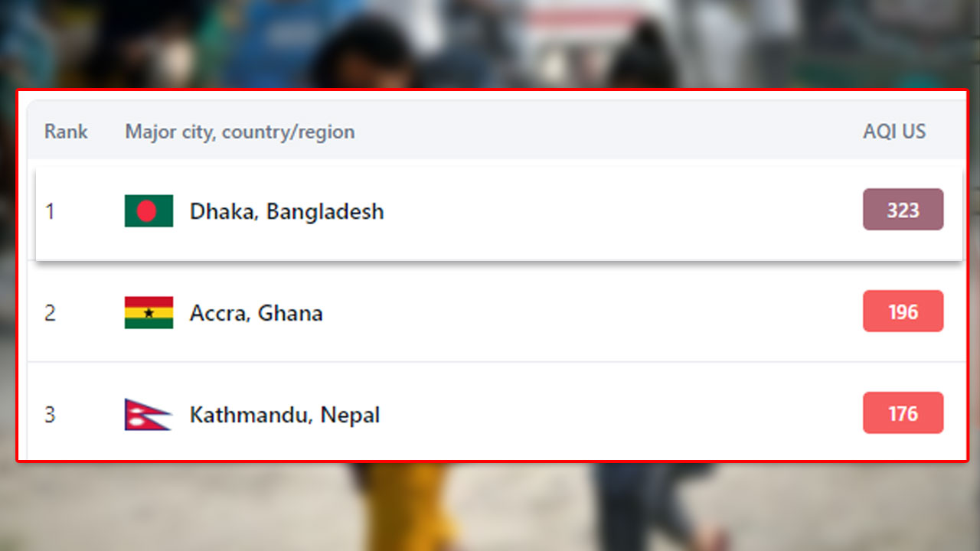Select rank number 1 in table
This screenshot has height=551, width=980.
pyautogui.click(x=50, y=211)
